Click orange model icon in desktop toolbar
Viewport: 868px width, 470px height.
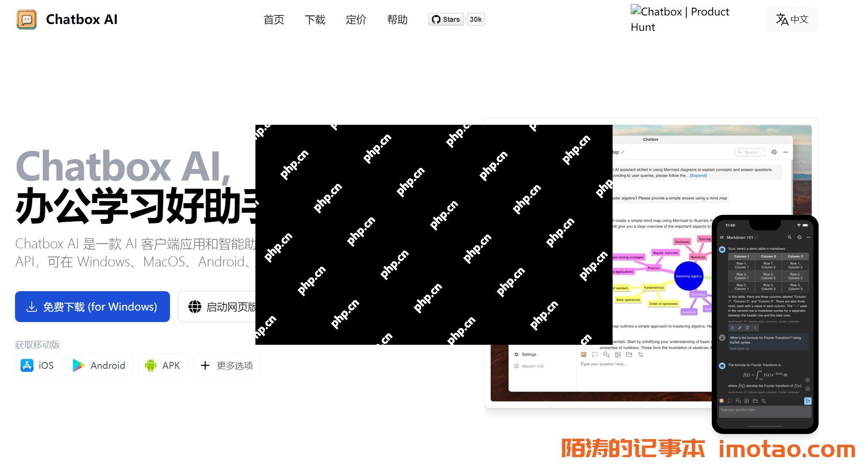point(584,355)
